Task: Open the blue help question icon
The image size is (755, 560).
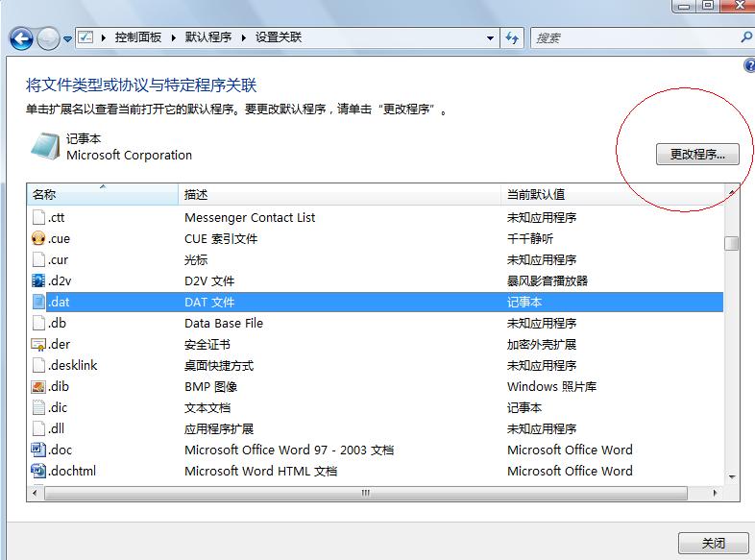Action: (749, 65)
